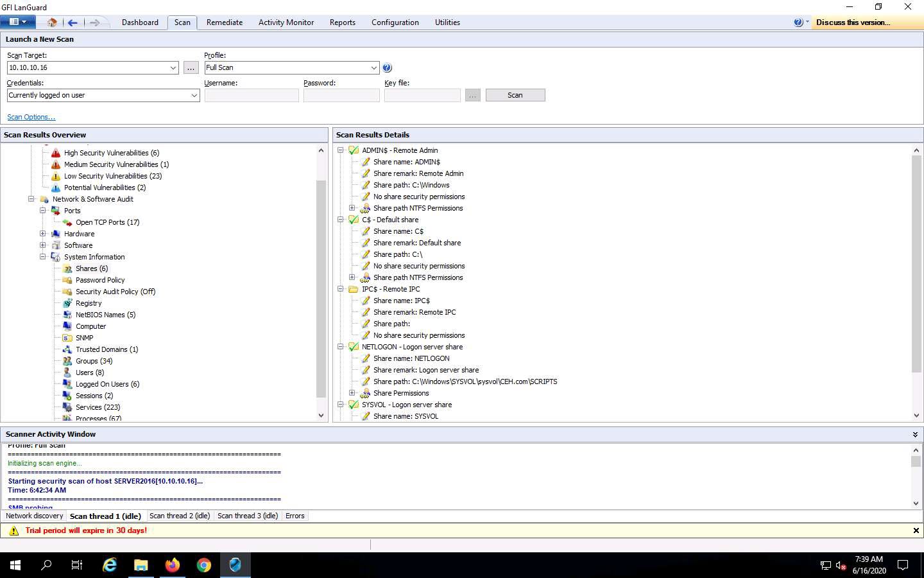Image resolution: width=924 pixels, height=578 pixels.
Task: Open the help icon near Discuss this version
Action: pyautogui.click(x=798, y=22)
